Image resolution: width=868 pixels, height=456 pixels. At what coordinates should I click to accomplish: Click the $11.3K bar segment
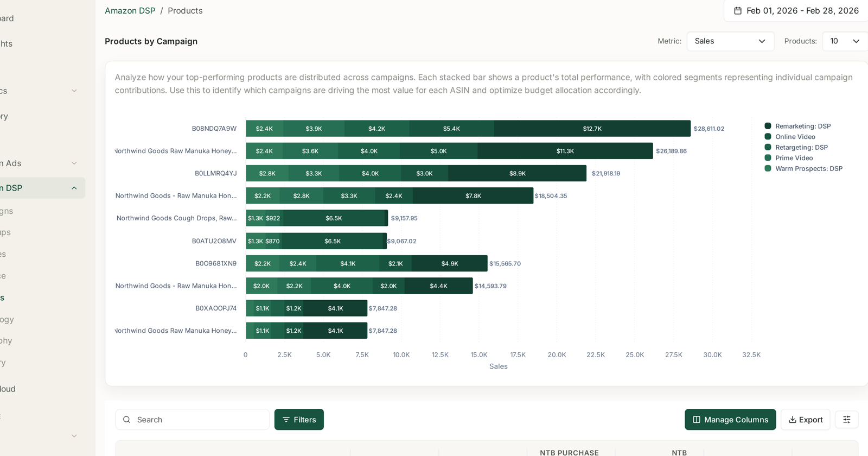coord(565,151)
